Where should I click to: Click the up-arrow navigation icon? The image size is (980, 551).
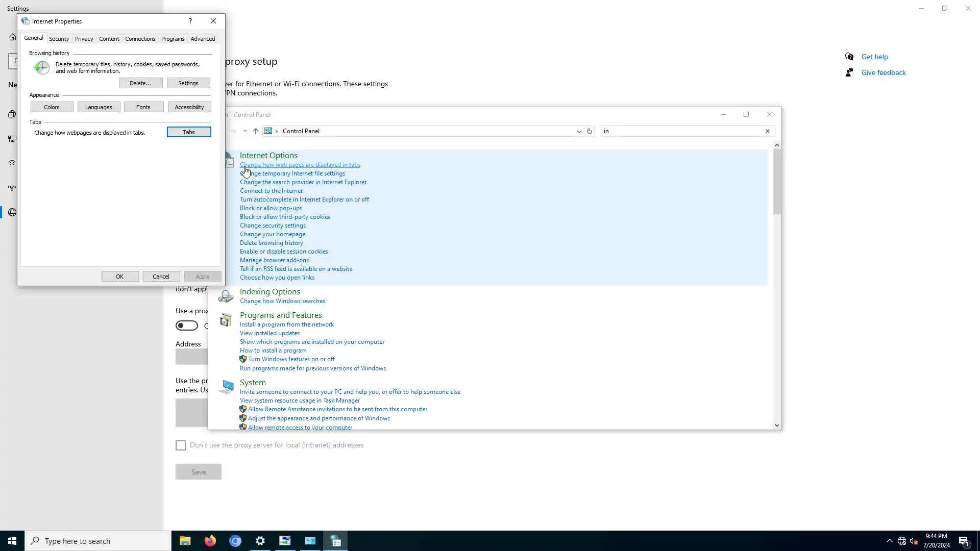click(256, 131)
